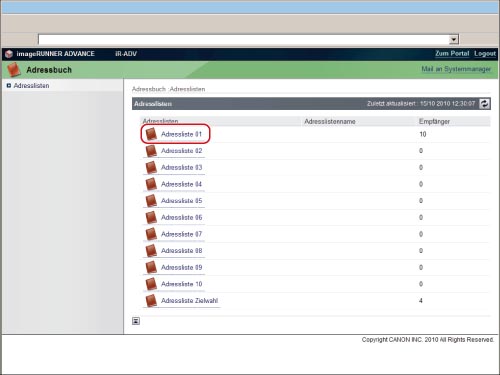500x375 pixels.
Task: Click the book icon for Adressliste 01
Action: coord(151,134)
